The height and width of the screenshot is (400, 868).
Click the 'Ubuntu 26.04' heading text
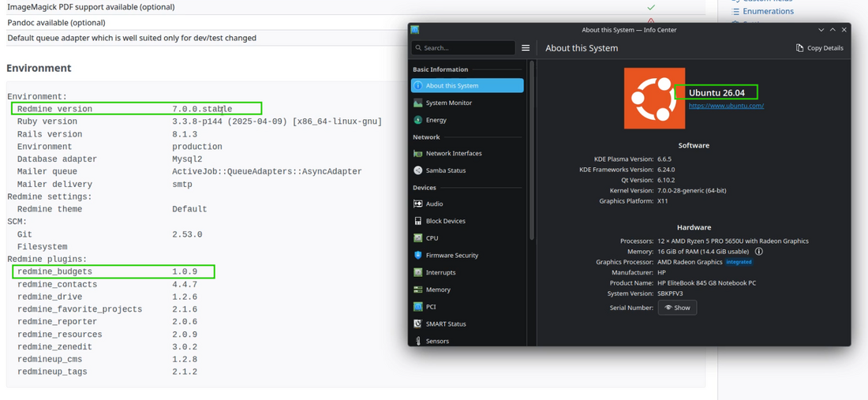(x=716, y=92)
